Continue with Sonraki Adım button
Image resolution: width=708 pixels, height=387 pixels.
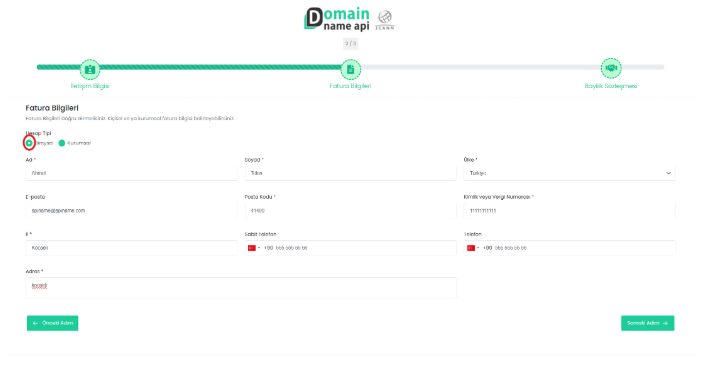tap(647, 323)
